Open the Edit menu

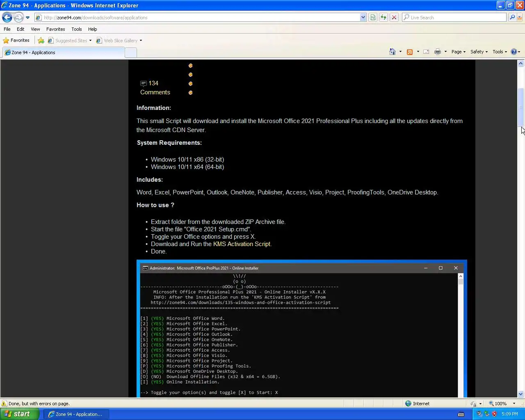tap(21, 29)
